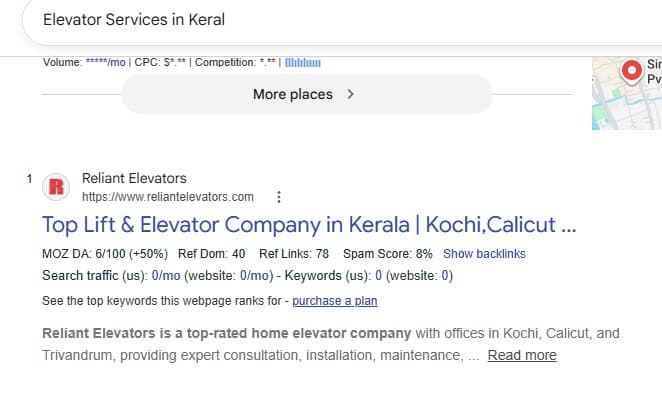The width and height of the screenshot is (662, 393).
Task: Click the Keywords (us) 0 value
Action: coord(378,276)
